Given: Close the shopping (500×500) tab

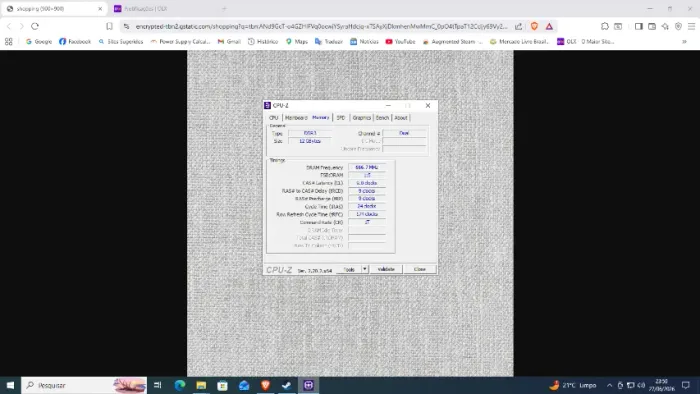Looking at the screenshot, I should pyautogui.click(x=100, y=8).
